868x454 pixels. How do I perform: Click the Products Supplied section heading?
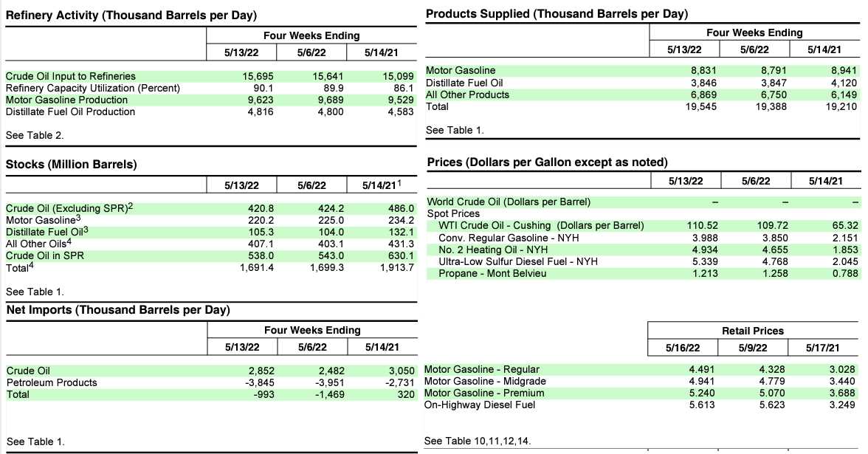557,14
